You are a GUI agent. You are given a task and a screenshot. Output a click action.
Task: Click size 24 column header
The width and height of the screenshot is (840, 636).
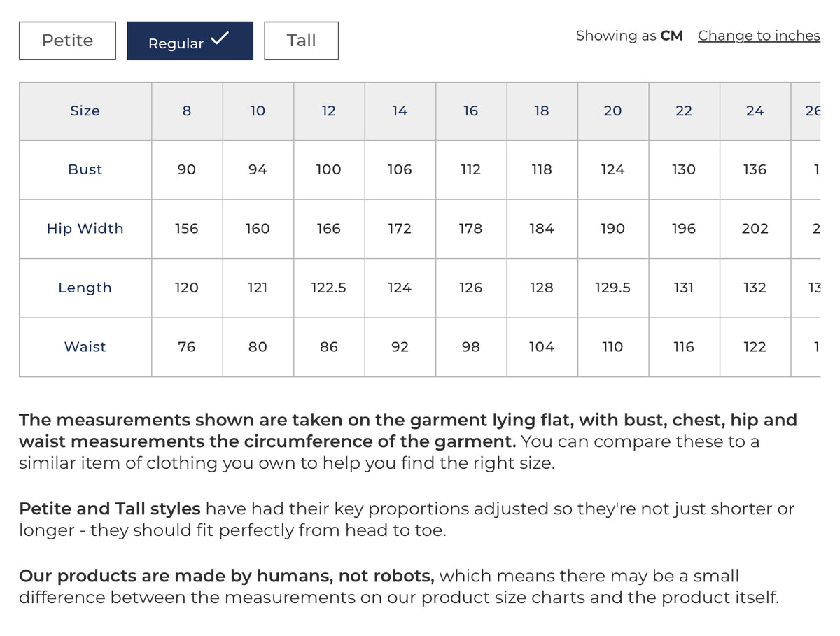[755, 111]
